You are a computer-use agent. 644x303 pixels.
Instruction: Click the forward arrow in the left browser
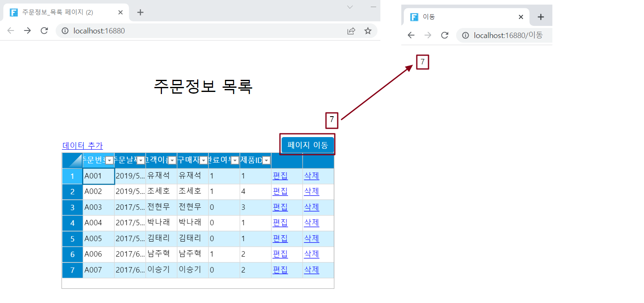coord(27,31)
